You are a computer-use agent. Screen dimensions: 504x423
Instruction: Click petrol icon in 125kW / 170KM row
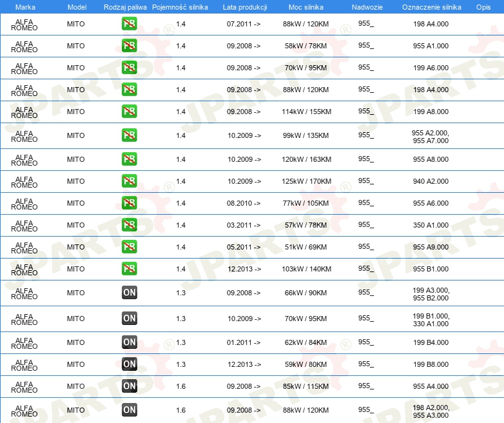coord(129,181)
